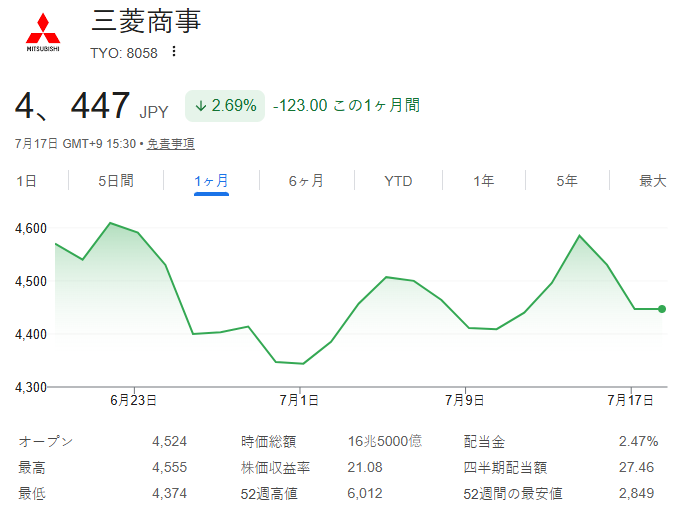Screen dimensions: 684x517
Task: Click the 7月1日 x-axis label
Action: (299, 400)
